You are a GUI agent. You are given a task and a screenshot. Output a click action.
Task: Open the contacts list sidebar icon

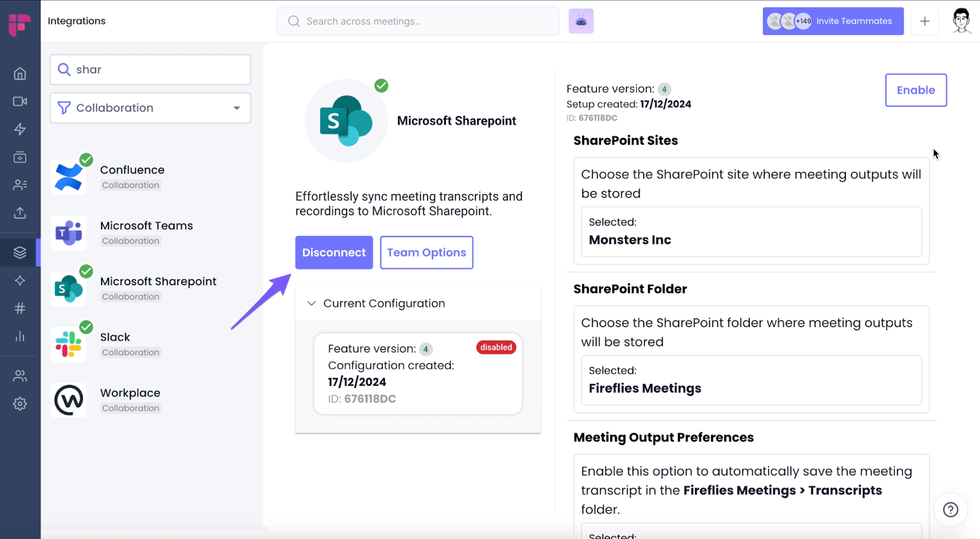(x=20, y=184)
